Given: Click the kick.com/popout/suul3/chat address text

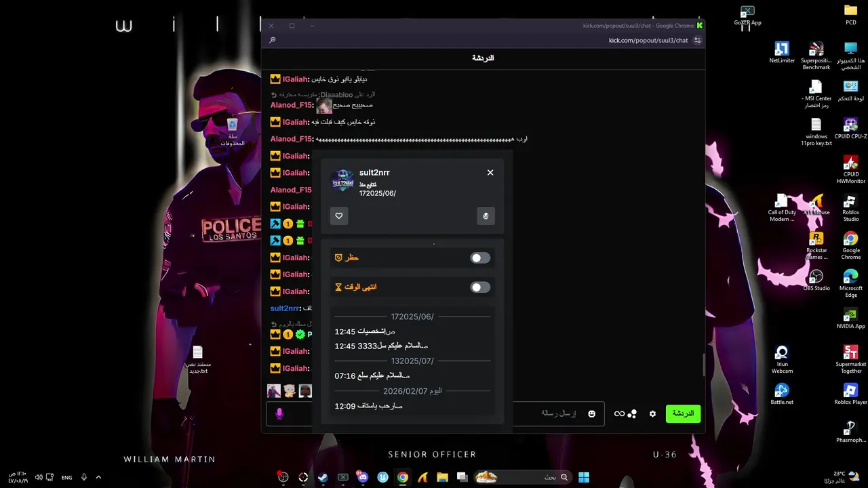Looking at the screenshot, I should tap(648, 40).
